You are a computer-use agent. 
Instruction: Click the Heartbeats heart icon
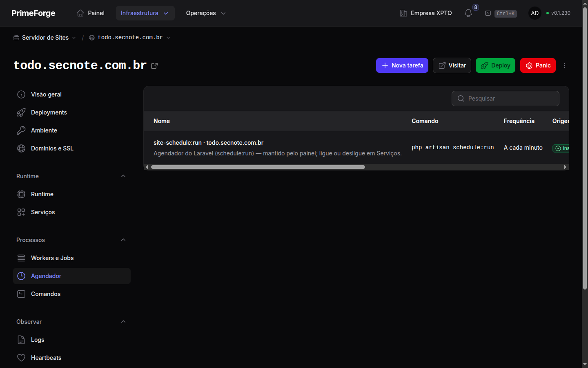pos(21,358)
